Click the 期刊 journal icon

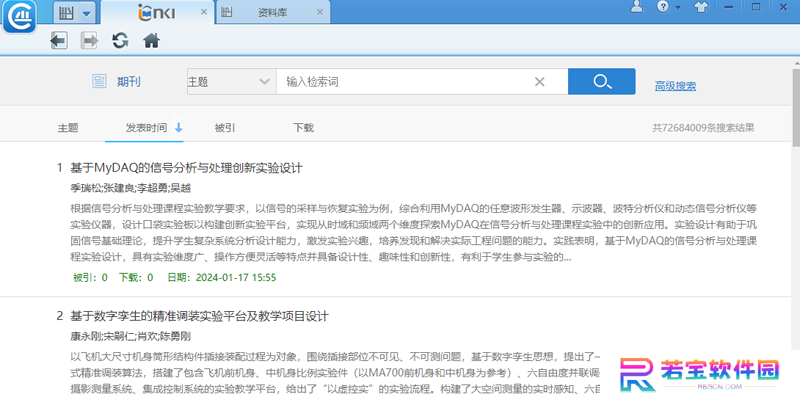(99, 81)
